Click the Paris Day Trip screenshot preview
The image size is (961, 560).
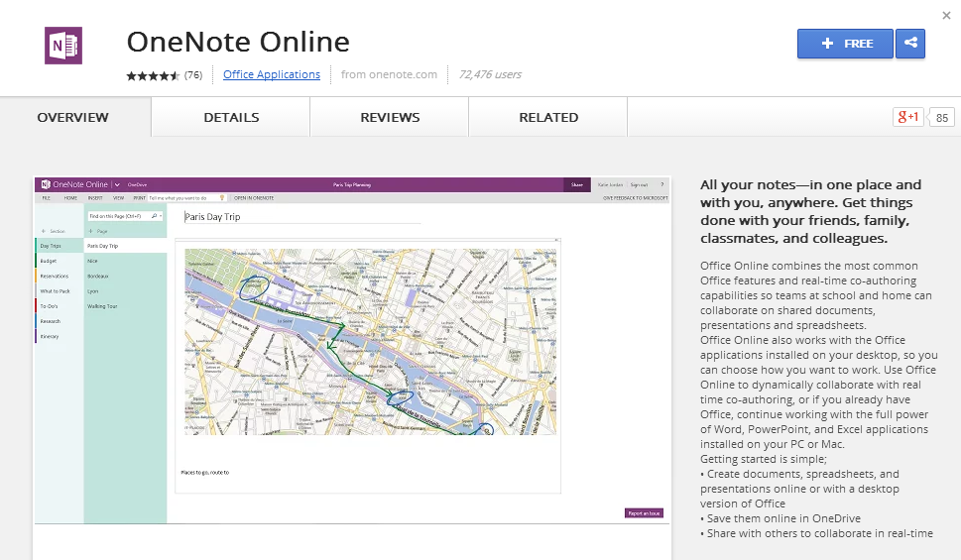tap(352, 351)
